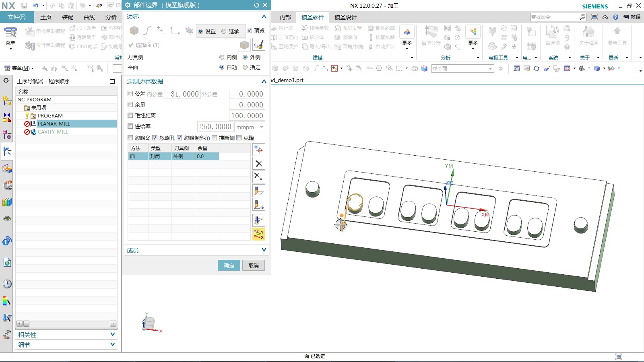Select the Face boundary mode icon
Screen dimensions: 644x362
[134, 31]
